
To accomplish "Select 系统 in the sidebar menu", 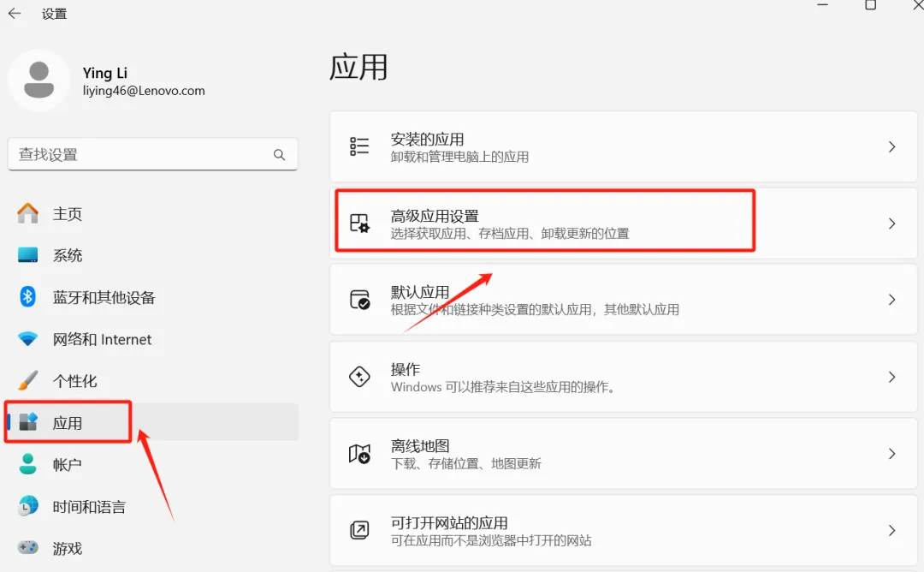I will coord(68,255).
